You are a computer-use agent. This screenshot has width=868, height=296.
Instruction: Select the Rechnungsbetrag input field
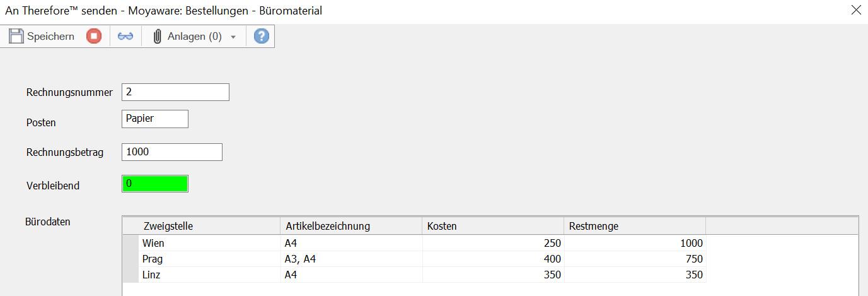171,152
